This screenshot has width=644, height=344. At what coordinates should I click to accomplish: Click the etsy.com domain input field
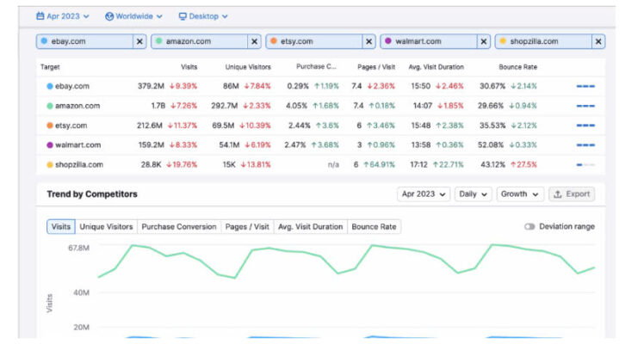(314, 41)
